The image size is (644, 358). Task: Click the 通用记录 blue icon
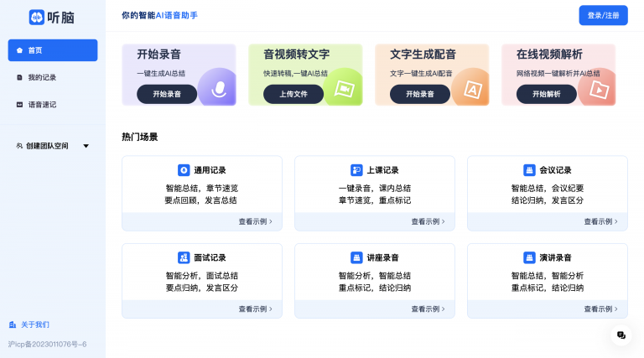184,170
